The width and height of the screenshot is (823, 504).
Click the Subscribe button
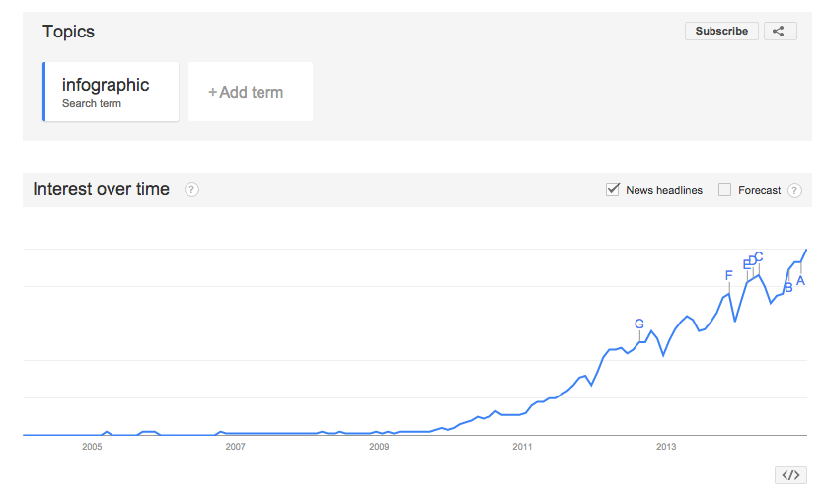point(721,31)
